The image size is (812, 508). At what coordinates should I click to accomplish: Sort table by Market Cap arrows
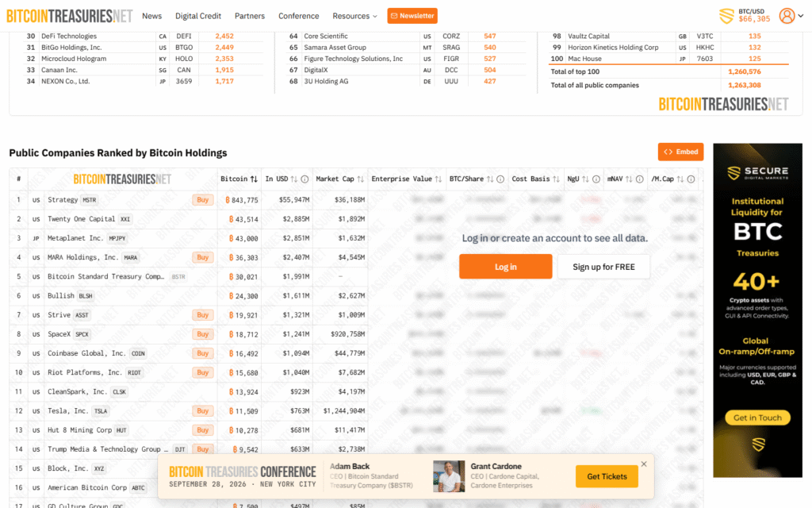click(361, 179)
